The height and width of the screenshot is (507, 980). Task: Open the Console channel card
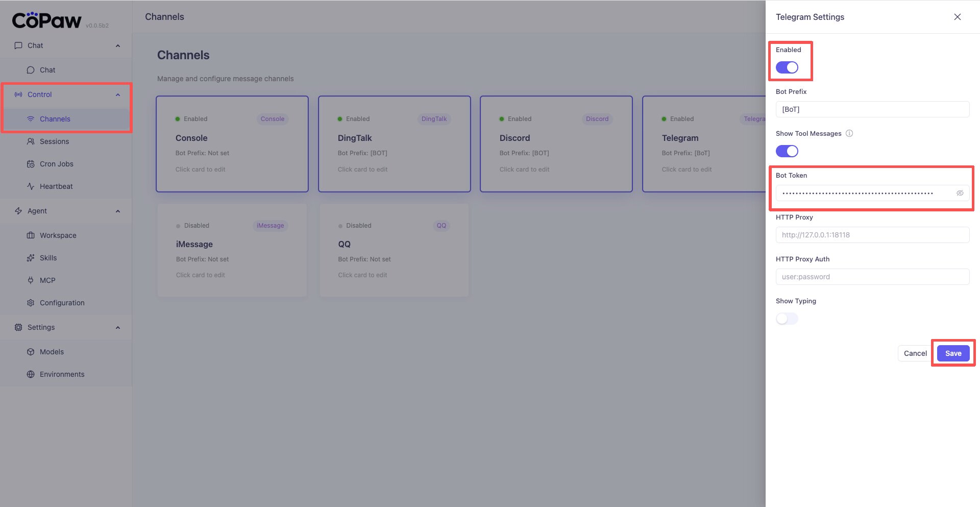(x=232, y=144)
